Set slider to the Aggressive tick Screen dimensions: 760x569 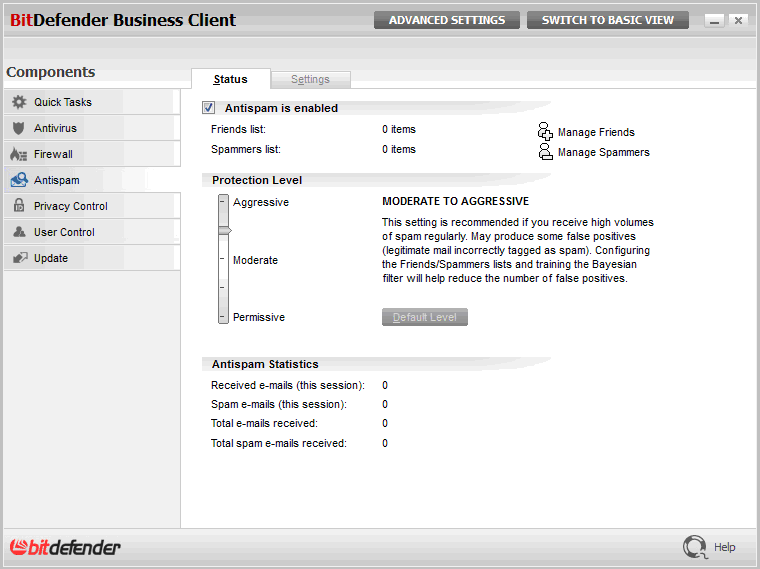[x=223, y=202]
